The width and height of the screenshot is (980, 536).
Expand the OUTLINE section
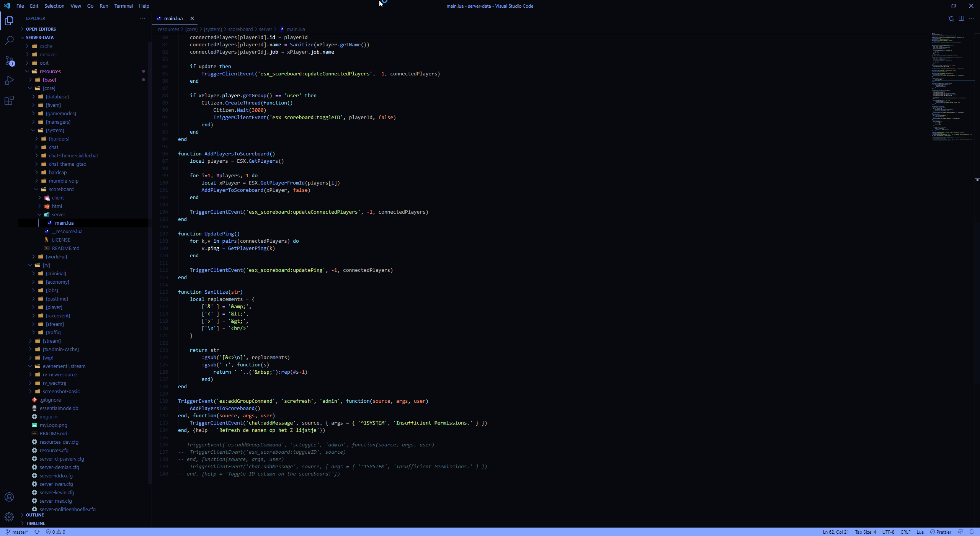pos(34,515)
